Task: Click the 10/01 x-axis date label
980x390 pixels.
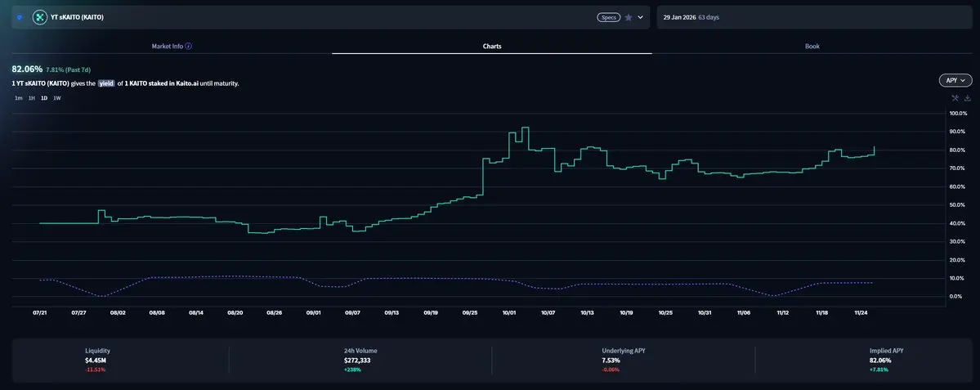Action: [508, 312]
